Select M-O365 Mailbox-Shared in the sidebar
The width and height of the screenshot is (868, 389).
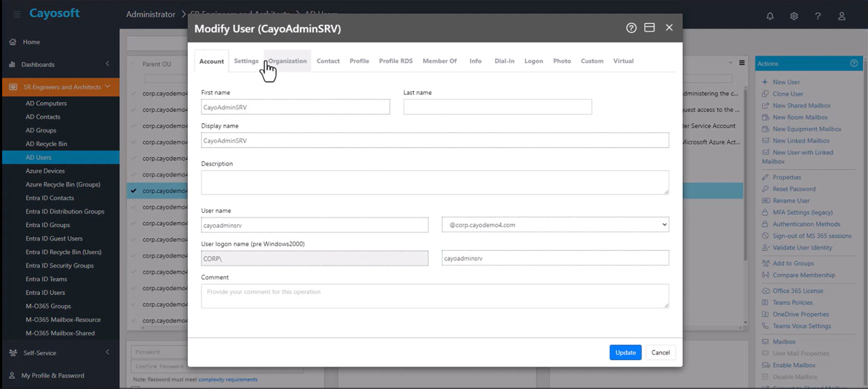pos(60,333)
